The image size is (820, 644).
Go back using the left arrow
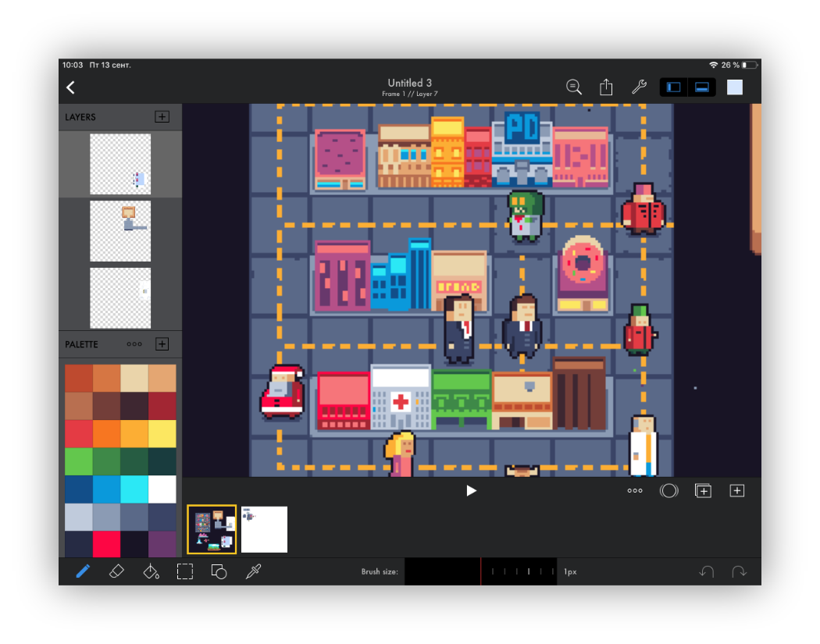point(71,87)
